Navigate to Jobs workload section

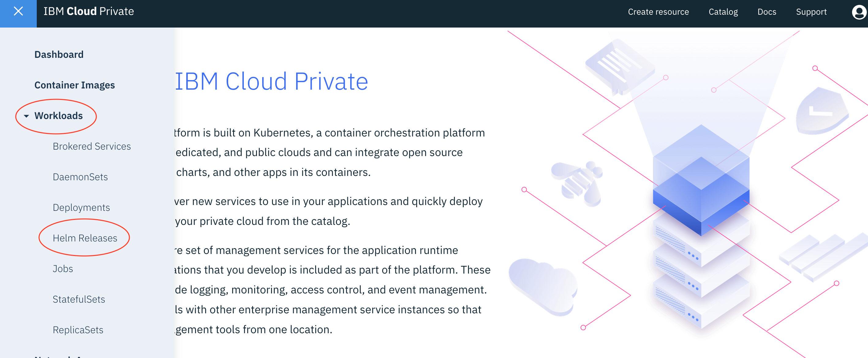point(63,268)
